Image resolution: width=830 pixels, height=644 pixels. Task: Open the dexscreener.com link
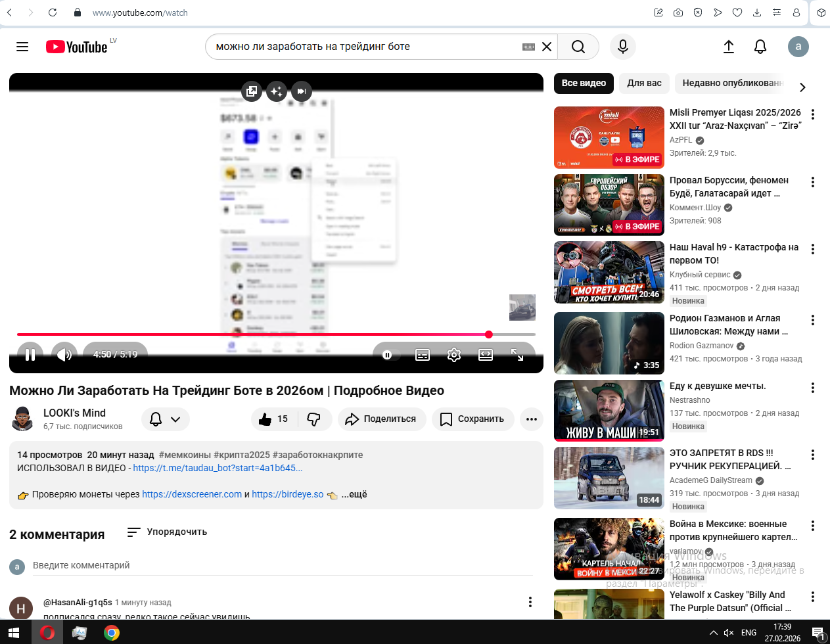point(192,494)
